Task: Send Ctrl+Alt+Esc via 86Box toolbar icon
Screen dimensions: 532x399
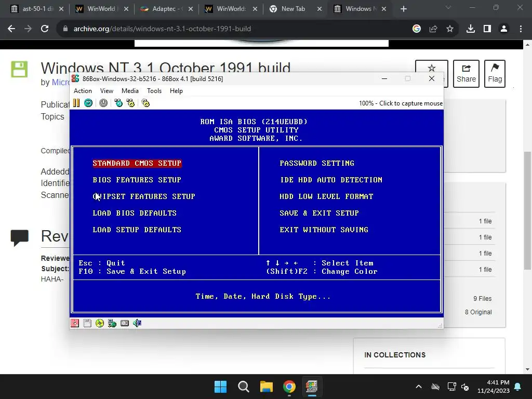Action: 130,103
